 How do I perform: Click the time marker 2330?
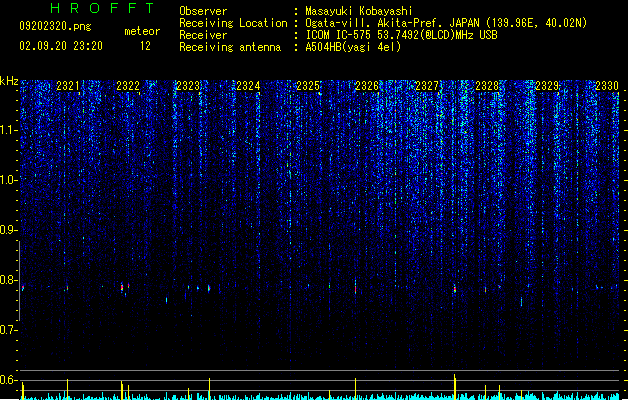[607, 86]
